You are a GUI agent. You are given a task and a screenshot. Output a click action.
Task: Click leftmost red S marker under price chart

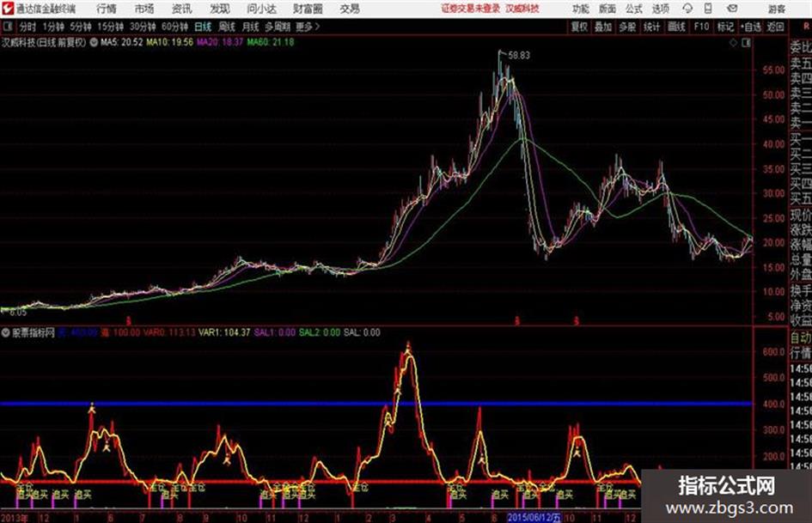click(x=128, y=321)
